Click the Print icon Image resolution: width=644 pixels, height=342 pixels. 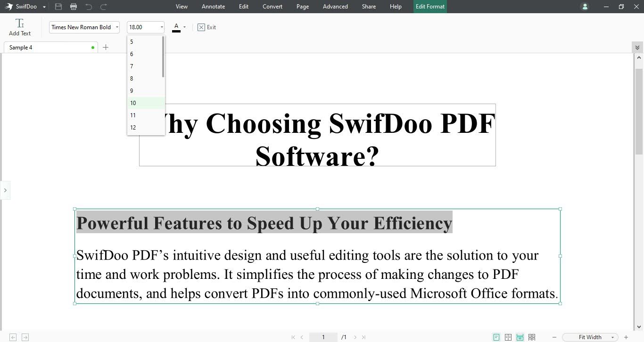tap(74, 7)
